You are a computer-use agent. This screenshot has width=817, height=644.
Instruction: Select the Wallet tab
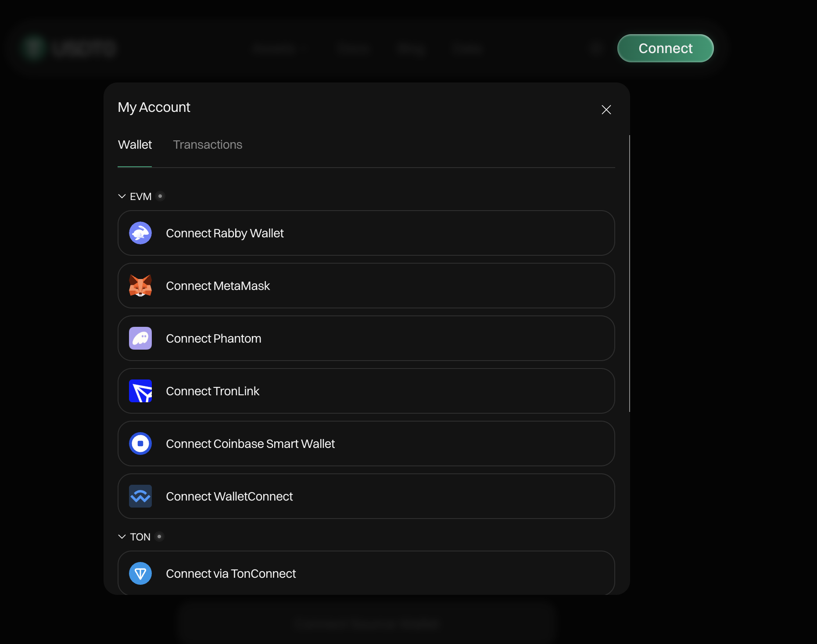[135, 145]
